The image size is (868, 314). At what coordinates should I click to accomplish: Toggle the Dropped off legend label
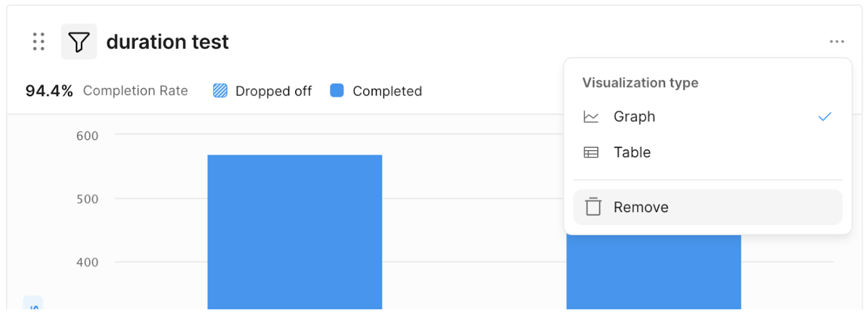point(273,91)
